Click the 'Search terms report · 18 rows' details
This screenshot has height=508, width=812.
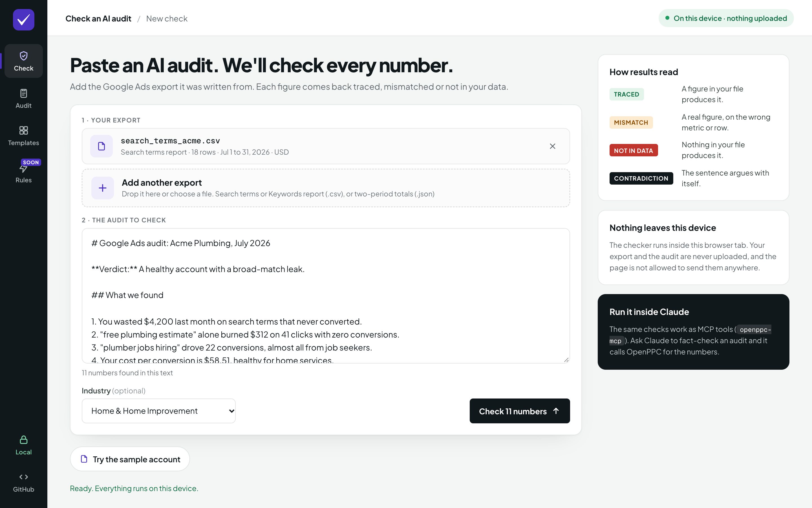205,152
